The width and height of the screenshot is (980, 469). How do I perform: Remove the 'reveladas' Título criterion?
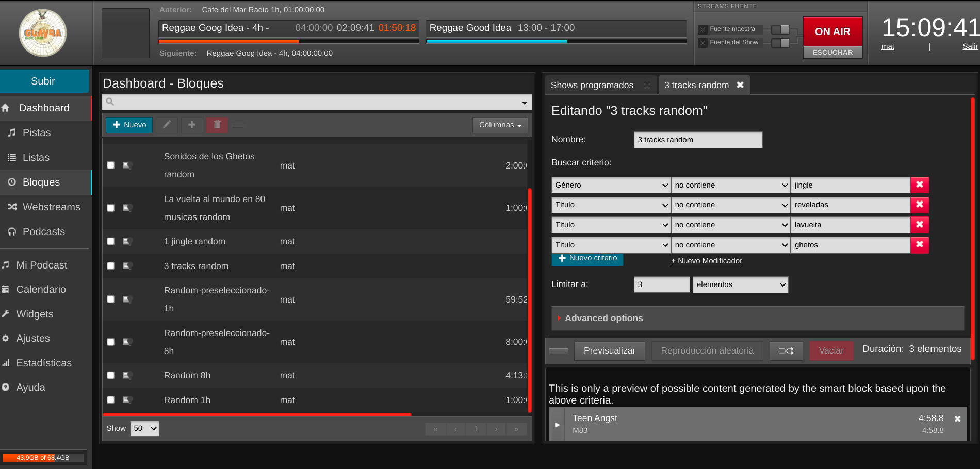click(920, 205)
